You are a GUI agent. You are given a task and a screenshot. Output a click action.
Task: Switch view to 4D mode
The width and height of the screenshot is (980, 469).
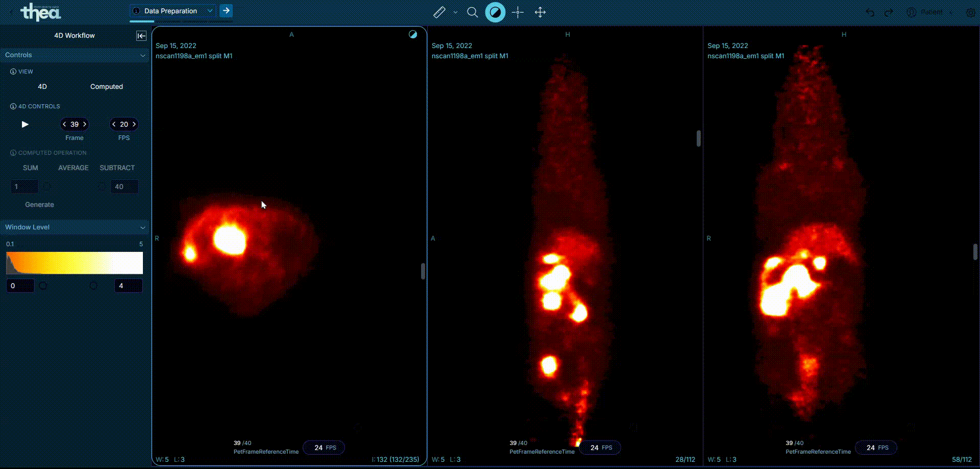click(42, 87)
